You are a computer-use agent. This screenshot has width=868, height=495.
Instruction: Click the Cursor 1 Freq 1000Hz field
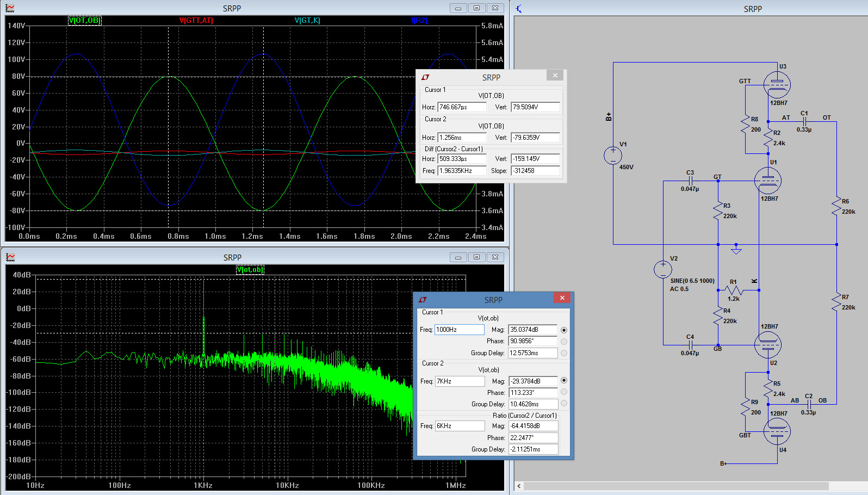(459, 330)
